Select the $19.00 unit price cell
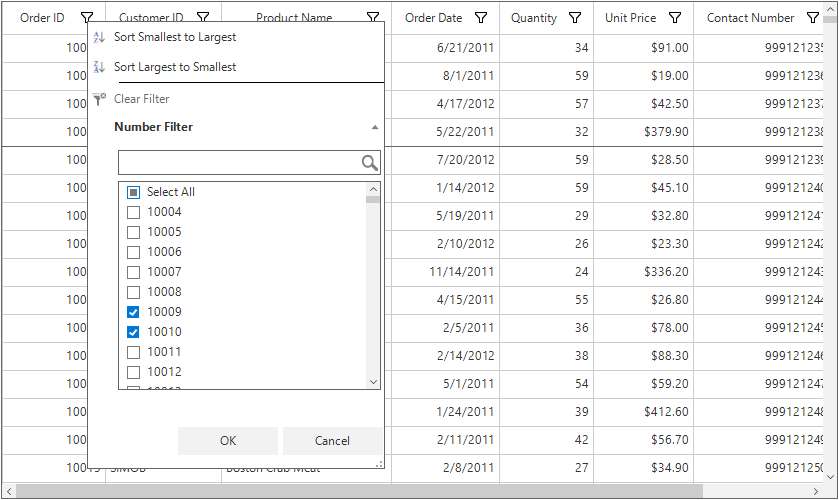This screenshot has height=500, width=839. click(644, 75)
